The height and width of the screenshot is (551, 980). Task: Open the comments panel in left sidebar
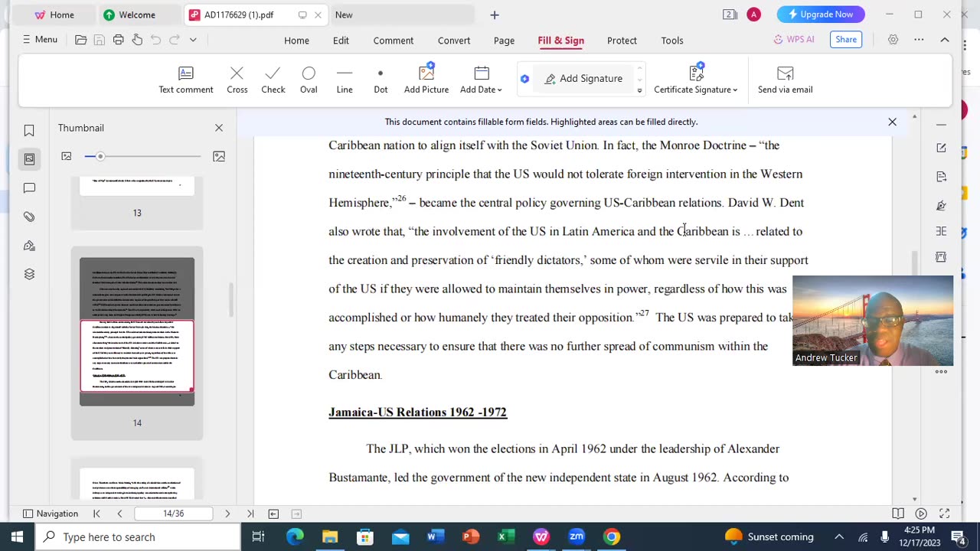(29, 188)
